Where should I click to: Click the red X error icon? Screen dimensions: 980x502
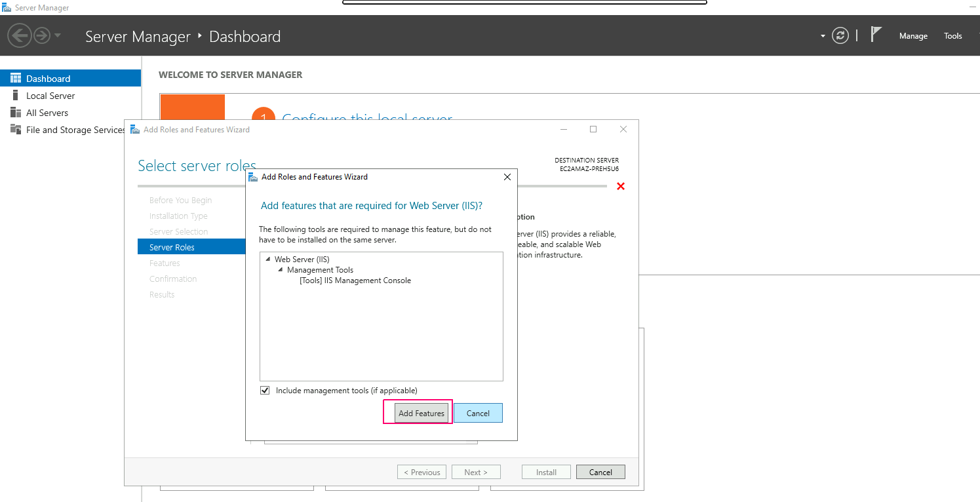(x=621, y=186)
